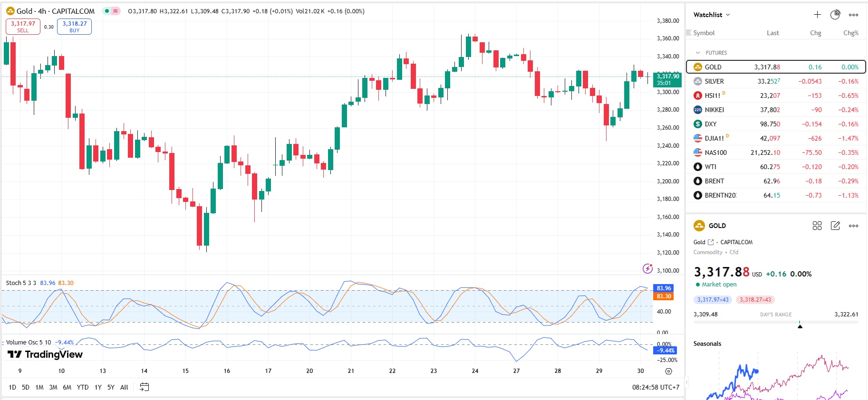868x400 pixels.
Task: Click the edit note icon beside GOLD details
Action: pyautogui.click(x=835, y=226)
